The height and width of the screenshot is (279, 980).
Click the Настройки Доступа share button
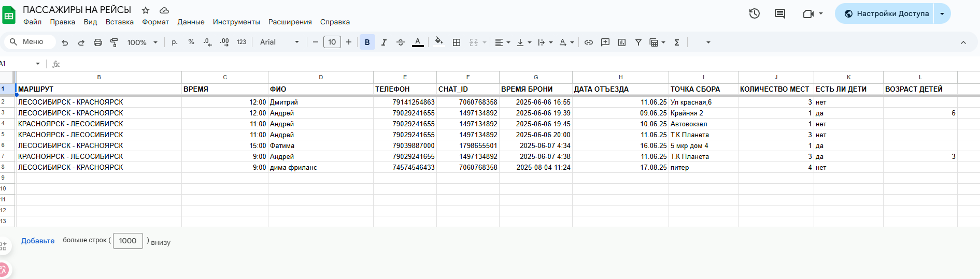pos(886,13)
